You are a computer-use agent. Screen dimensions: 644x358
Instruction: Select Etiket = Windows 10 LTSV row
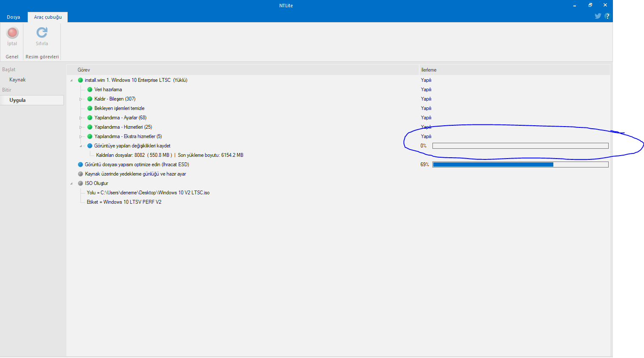pyautogui.click(x=124, y=202)
